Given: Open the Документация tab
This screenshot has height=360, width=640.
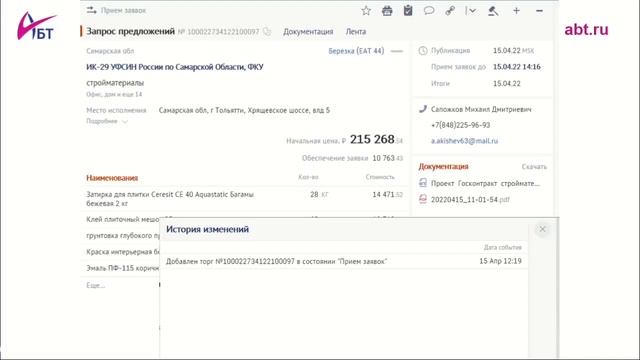Looking at the screenshot, I should (308, 31).
